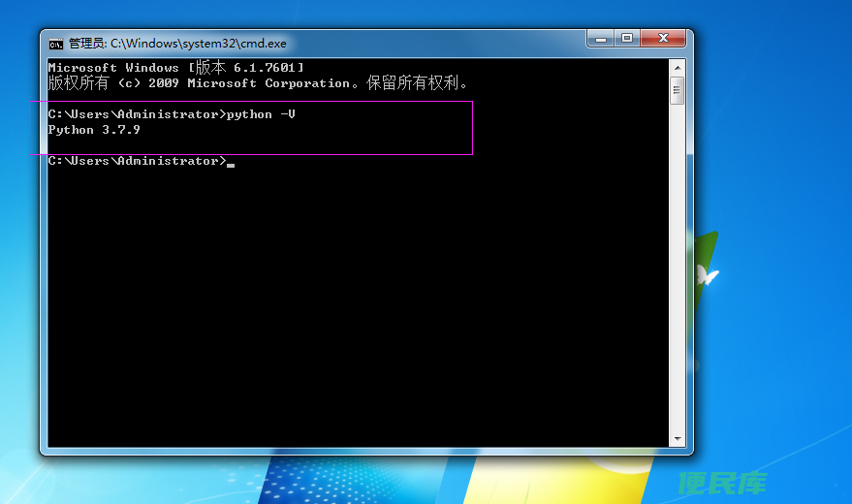The image size is (852, 504).
Task: Click the scrollbar down arrow
Action: (x=677, y=439)
